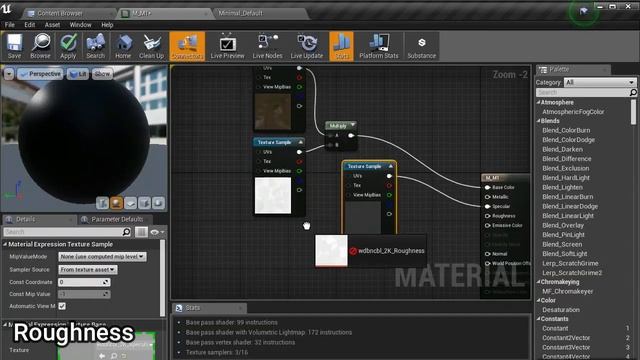Select Constant3Vector in the palette
The image size is (640, 360).
566,347
